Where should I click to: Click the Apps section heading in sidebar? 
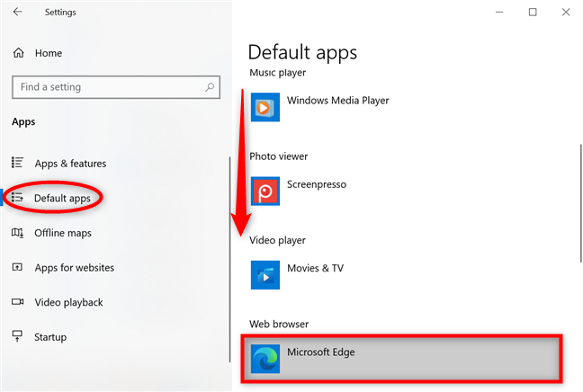pos(23,122)
